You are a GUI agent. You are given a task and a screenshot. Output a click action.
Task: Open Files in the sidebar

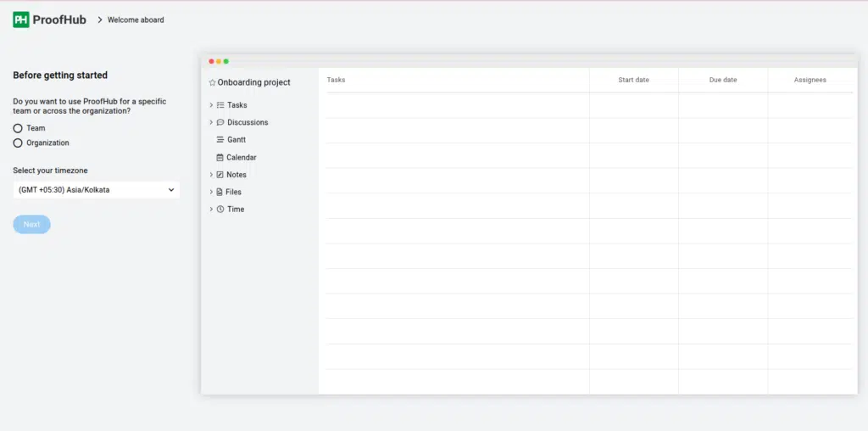(234, 192)
